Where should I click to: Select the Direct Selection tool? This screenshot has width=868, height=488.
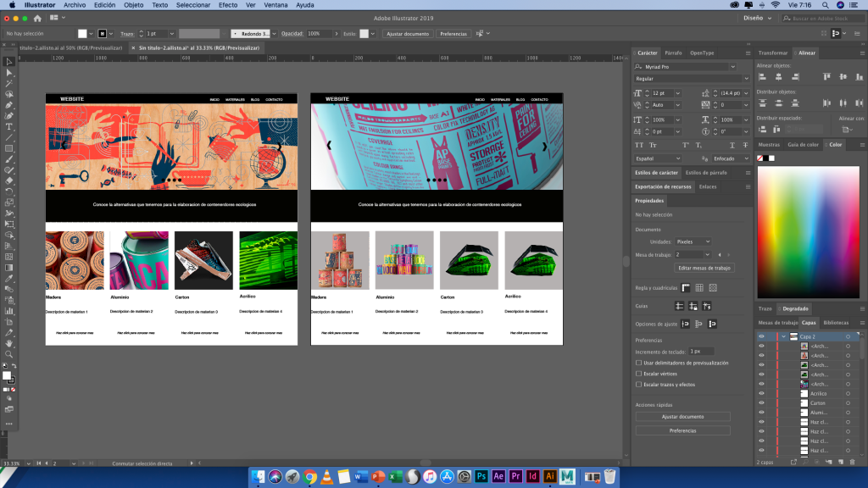click(9, 73)
